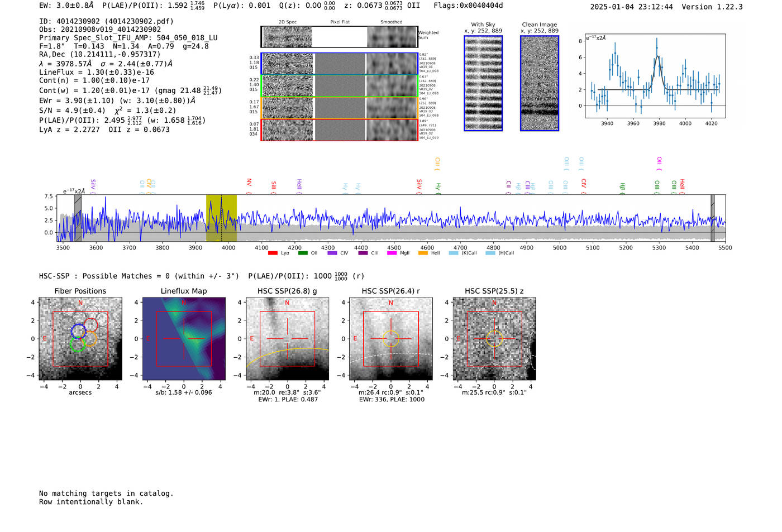Screen dimensions: 782x532
Task: Open the Fiber Positions panel image
Action: (x=80, y=339)
